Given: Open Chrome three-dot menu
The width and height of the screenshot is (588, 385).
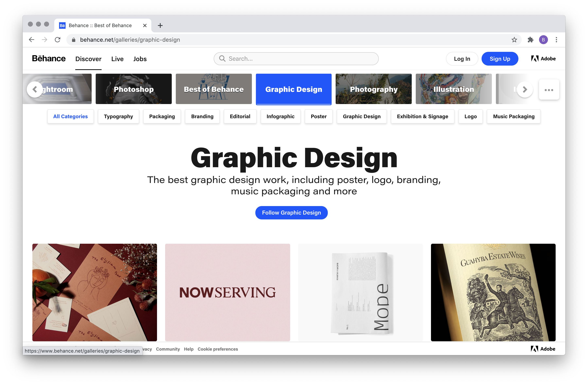Looking at the screenshot, I should (x=556, y=40).
